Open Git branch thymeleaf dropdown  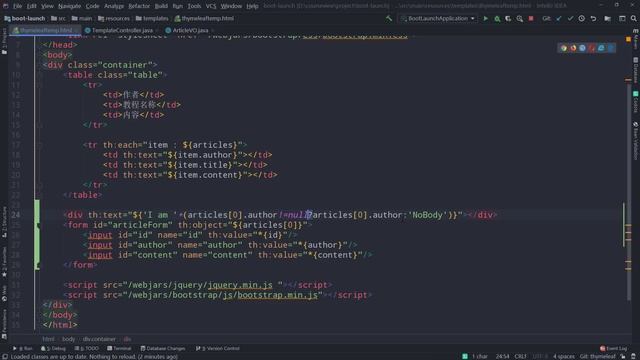click(x=598, y=356)
